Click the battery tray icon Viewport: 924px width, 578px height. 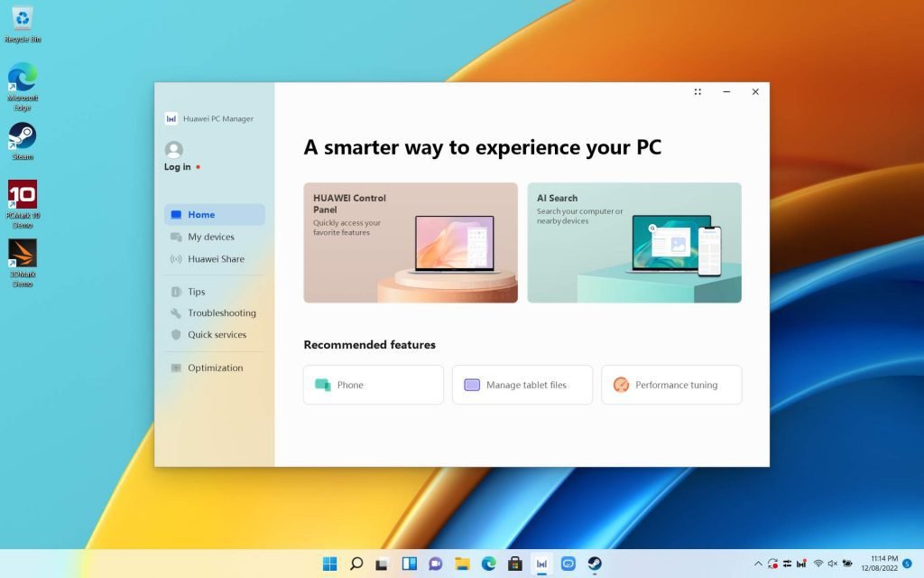847,564
